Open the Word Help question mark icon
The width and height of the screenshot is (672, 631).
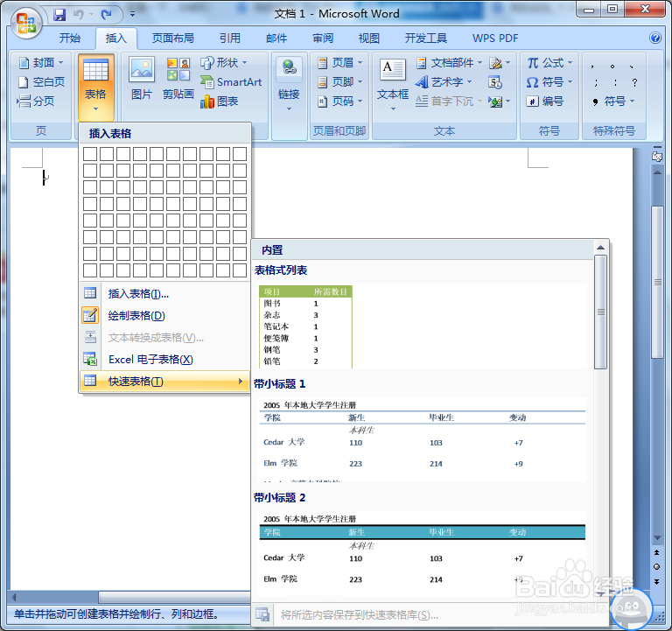[x=655, y=38]
